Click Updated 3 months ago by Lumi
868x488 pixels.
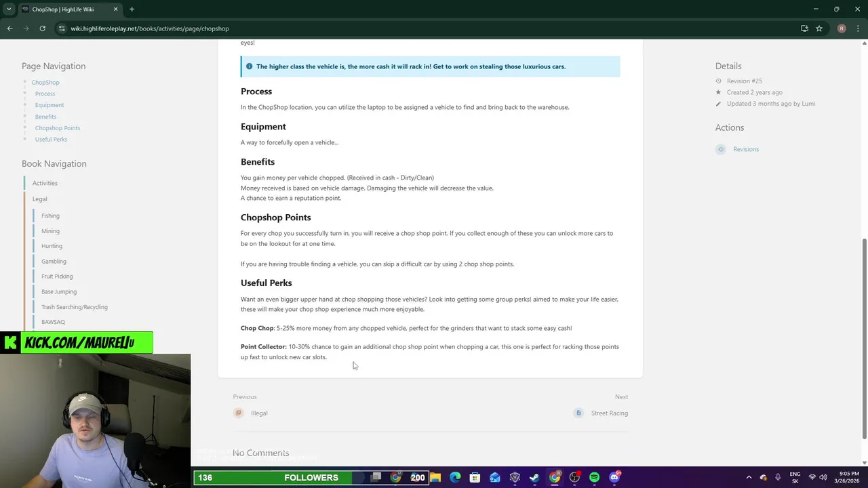point(771,104)
